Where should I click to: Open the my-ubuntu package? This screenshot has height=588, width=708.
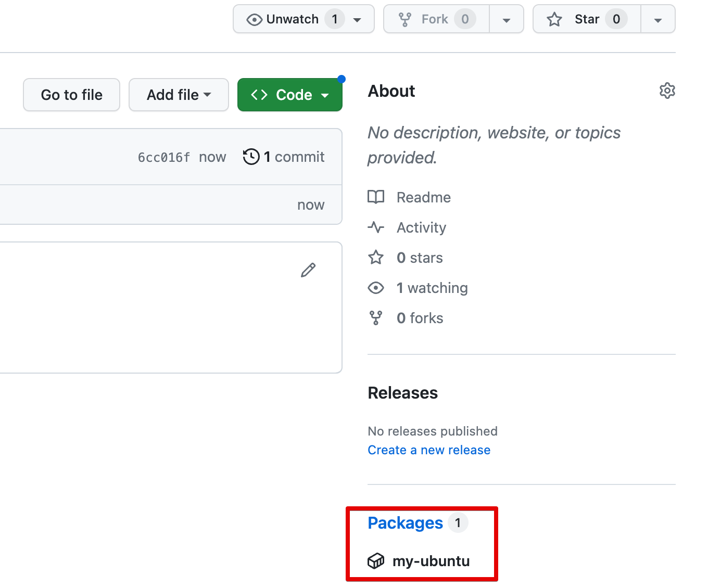[431, 561]
